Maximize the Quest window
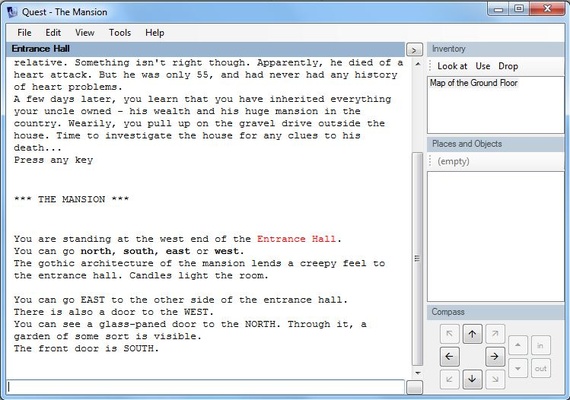The width and height of the screenshot is (570, 400). click(x=519, y=9)
